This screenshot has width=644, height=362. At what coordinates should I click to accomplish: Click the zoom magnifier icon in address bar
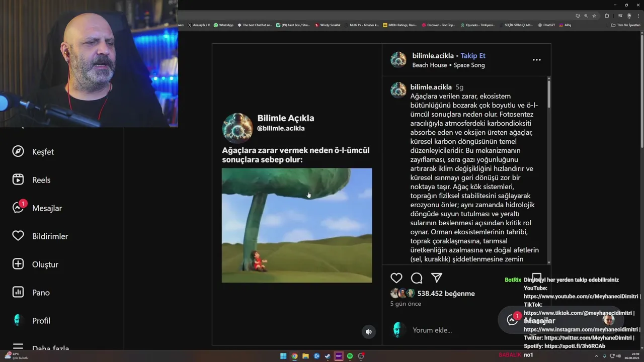(586, 16)
